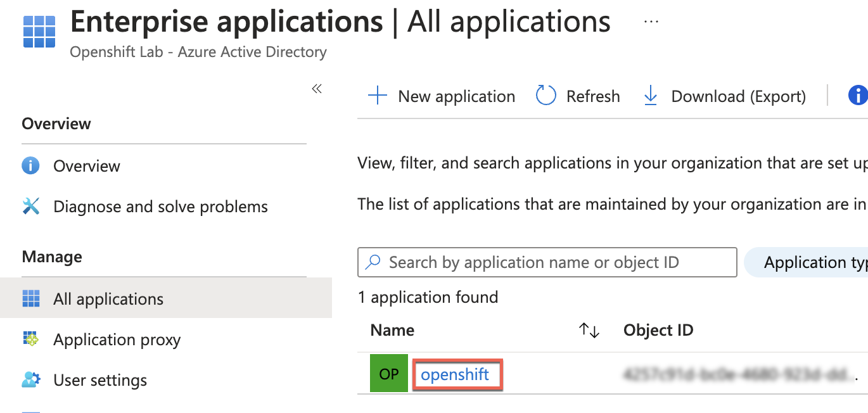
Task: Select All applications in the Manage menu
Action: (108, 298)
